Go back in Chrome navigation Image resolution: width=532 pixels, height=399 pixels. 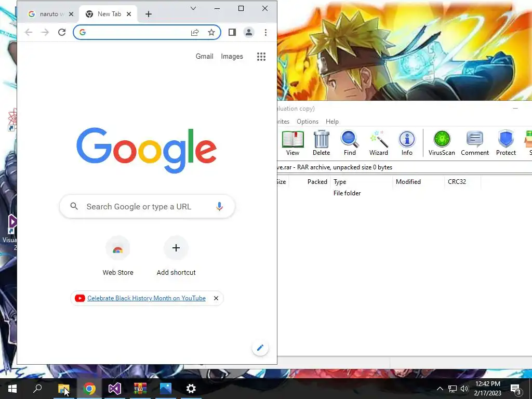pyautogui.click(x=29, y=32)
